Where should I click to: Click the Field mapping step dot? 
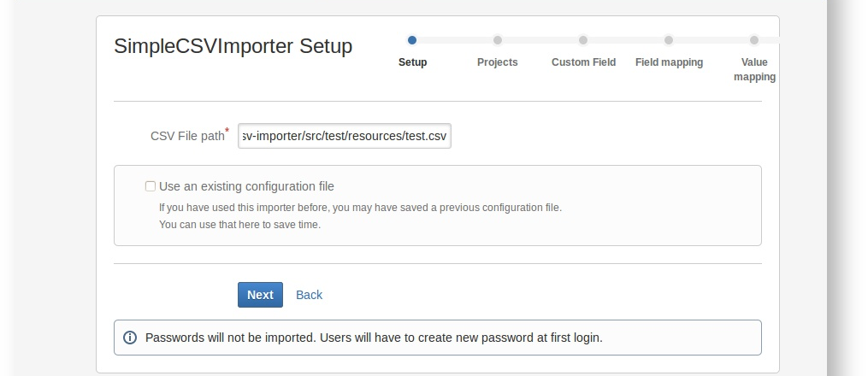click(669, 40)
